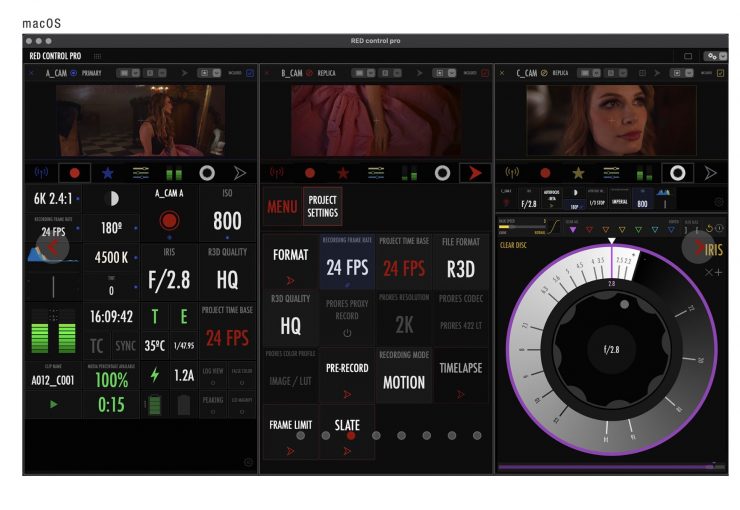Click the red arrow menu icon in B_CAM

click(x=474, y=173)
